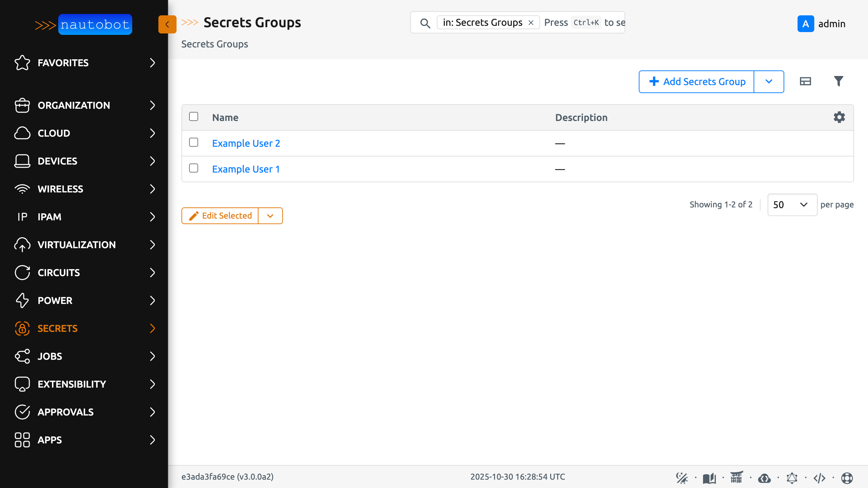
Task: Toggle the light/dark theme icon in footer
Action: click(x=682, y=478)
